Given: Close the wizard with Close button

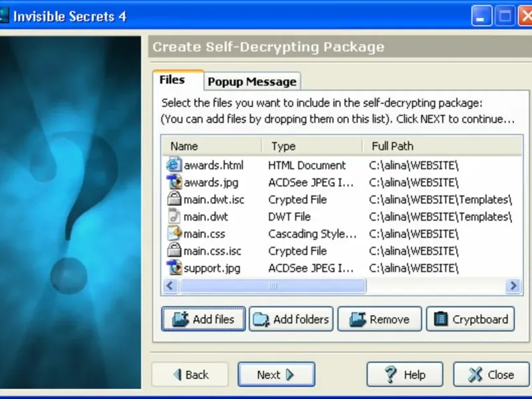Looking at the screenshot, I should click(491, 374).
